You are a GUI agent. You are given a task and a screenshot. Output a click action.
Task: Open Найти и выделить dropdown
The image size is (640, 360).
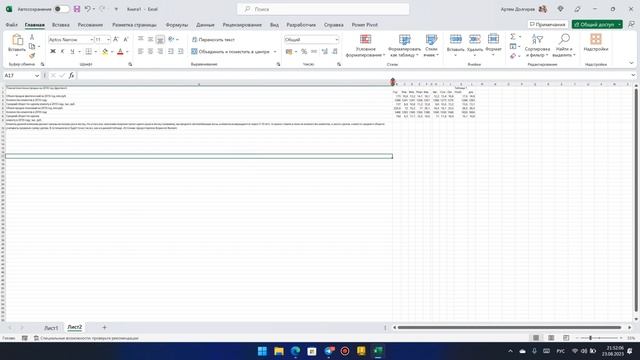(564, 46)
